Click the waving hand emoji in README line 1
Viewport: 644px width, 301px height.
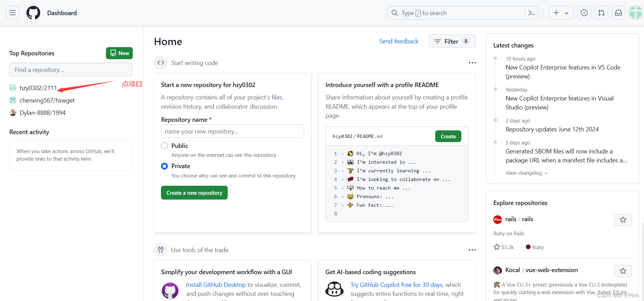point(350,153)
